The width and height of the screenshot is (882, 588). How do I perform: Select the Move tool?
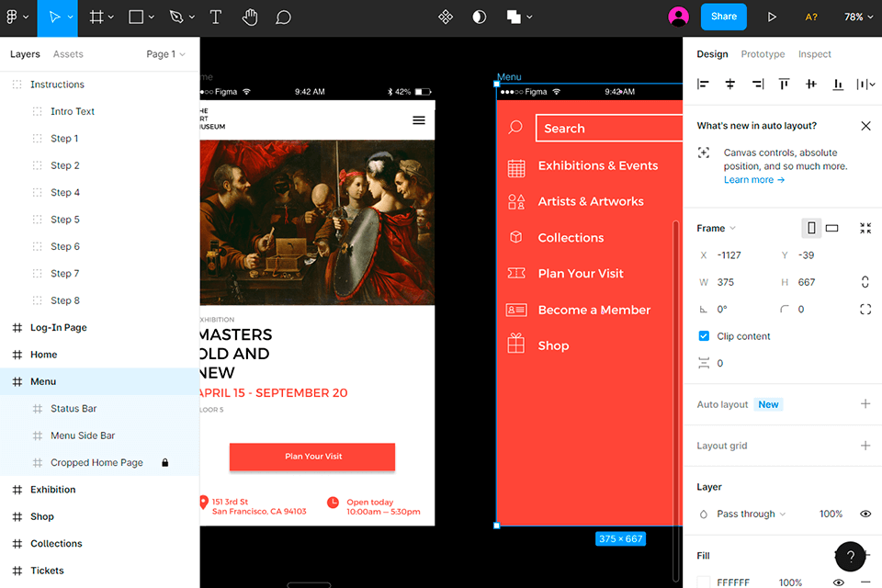54,17
